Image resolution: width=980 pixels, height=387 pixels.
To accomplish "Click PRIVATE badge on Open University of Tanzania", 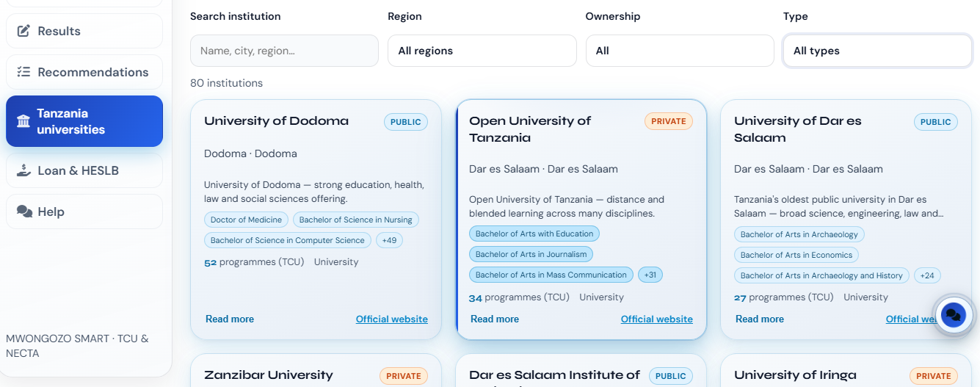I will (669, 121).
